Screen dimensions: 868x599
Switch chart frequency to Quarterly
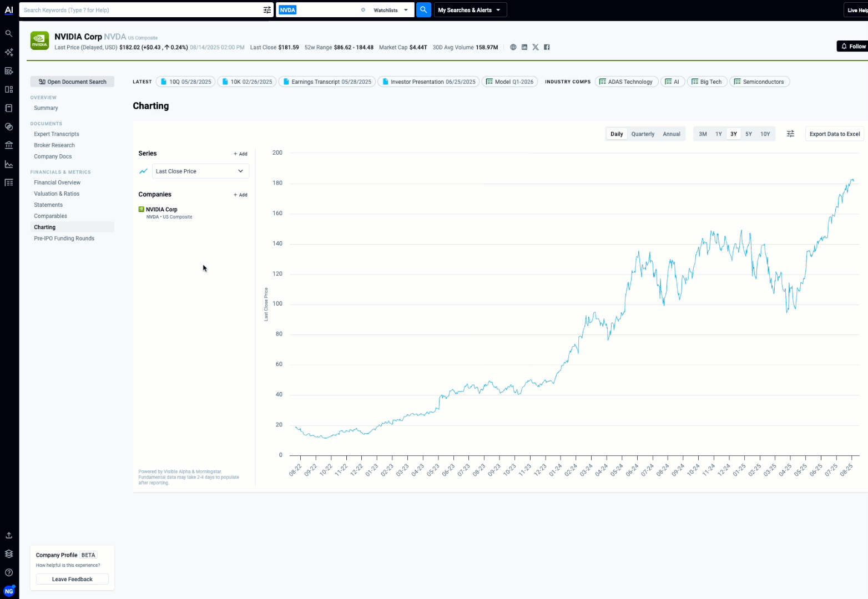point(643,134)
